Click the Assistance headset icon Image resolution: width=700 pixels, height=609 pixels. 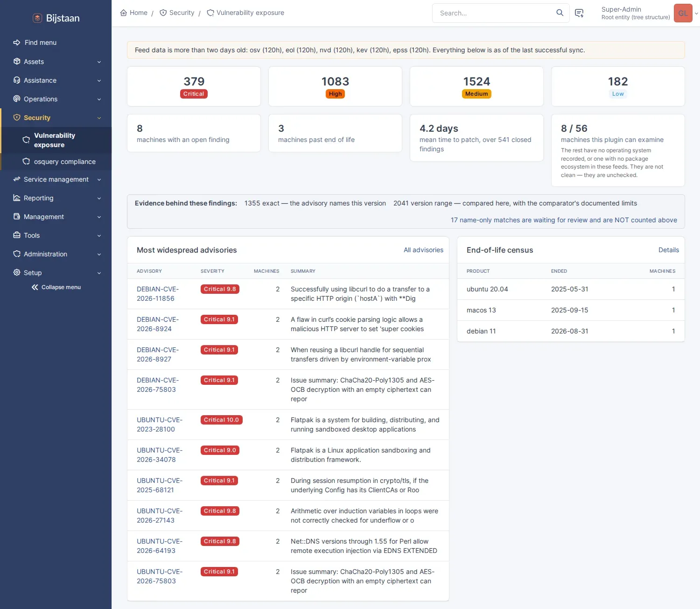17,80
